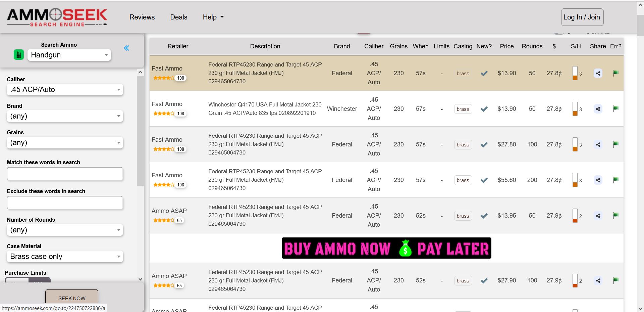
Task: Share the Fast Ammo Federal $13.90 listing
Action: (x=598, y=73)
